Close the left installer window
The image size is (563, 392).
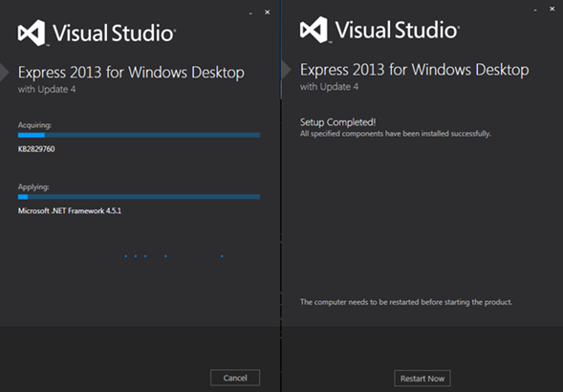[x=267, y=12]
